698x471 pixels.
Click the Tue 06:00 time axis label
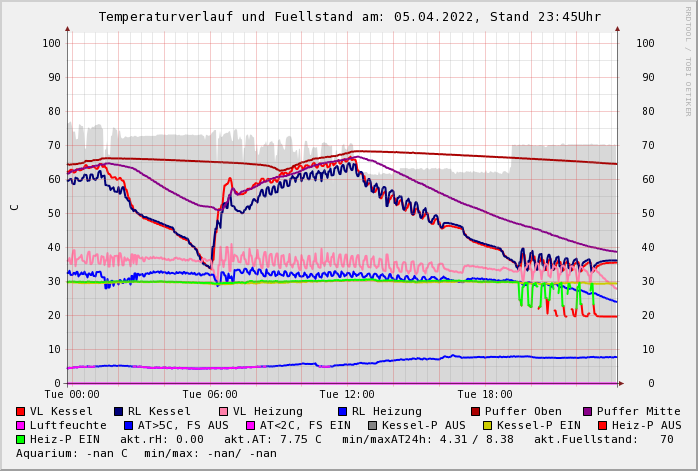pyautogui.click(x=210, y=394)
